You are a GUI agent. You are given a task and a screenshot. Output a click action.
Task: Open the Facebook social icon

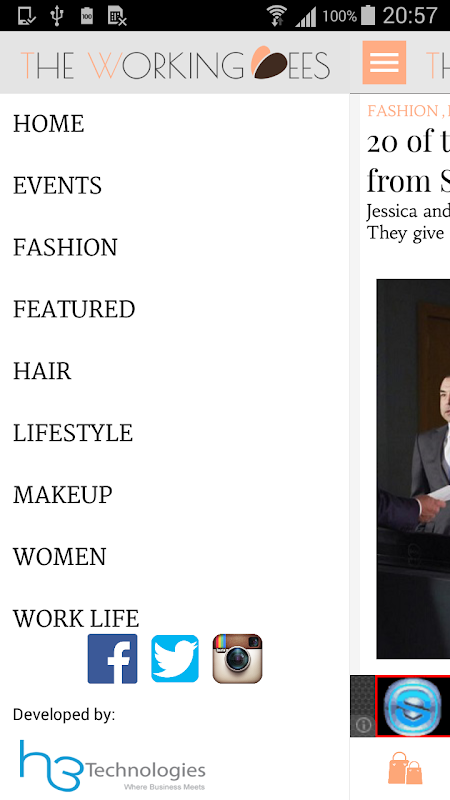point(112,659)
